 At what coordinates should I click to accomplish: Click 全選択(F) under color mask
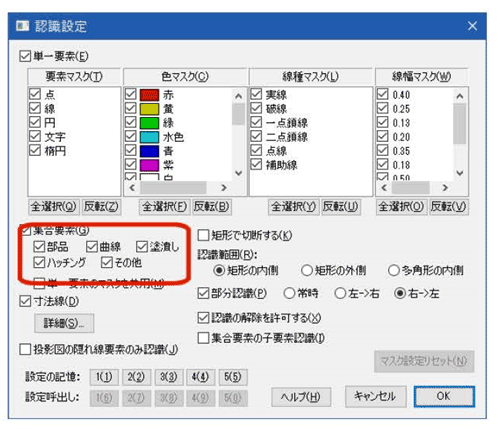(x=164, y=207)
